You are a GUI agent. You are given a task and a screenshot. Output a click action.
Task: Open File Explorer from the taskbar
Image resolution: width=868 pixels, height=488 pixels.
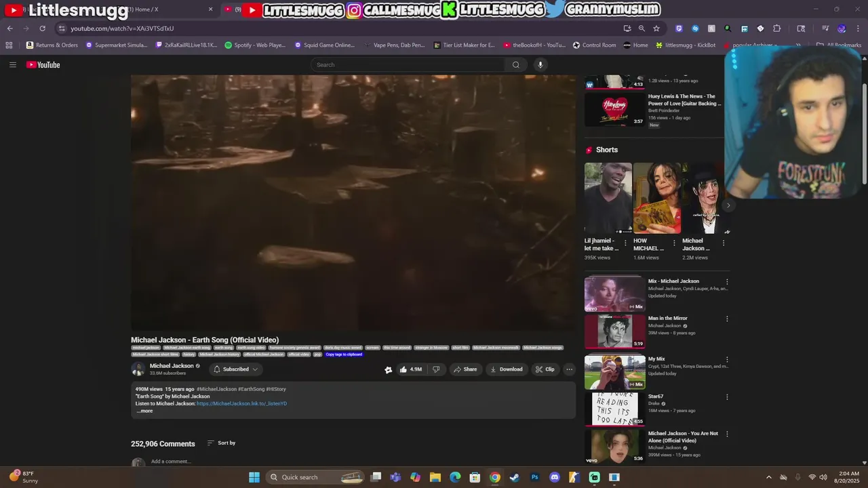click(435, 477)
